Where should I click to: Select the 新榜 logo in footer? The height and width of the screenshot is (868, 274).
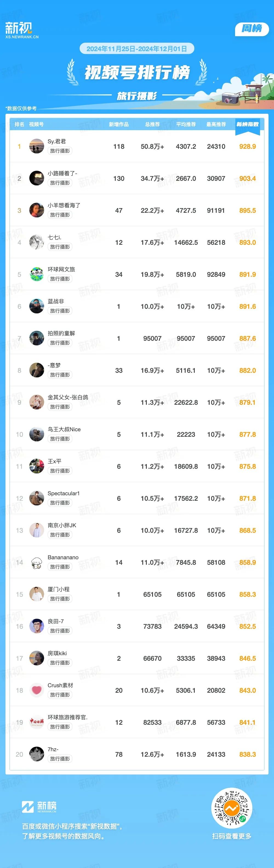39,807
